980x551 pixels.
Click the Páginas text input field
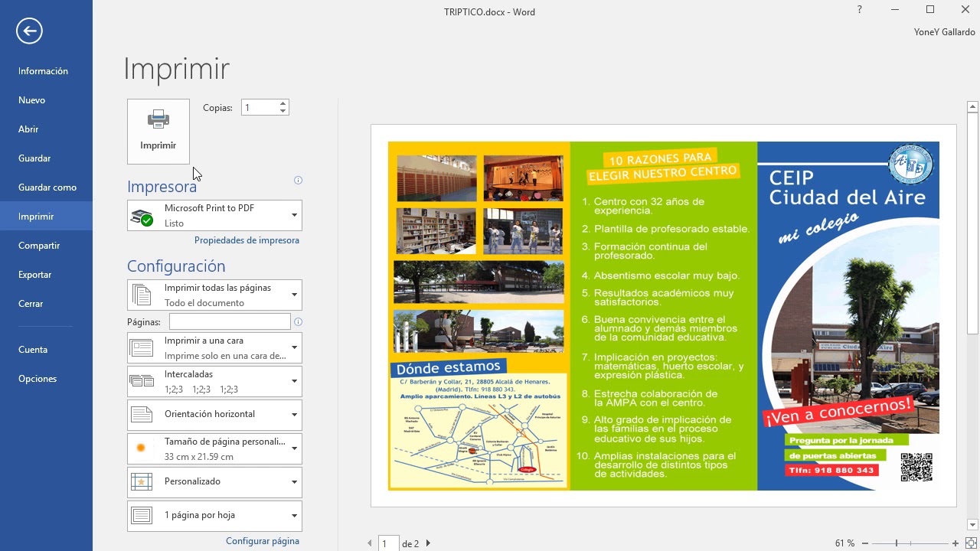click(230, 322)
